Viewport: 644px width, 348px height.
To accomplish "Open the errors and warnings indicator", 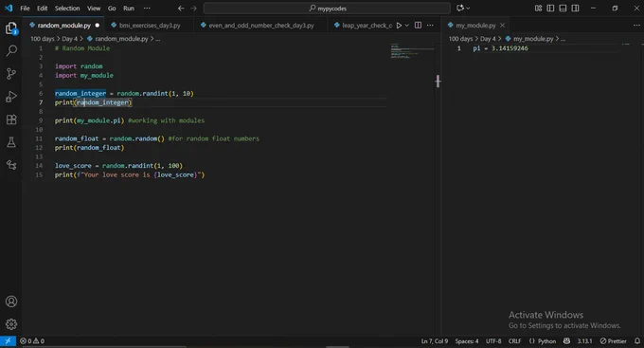I will tap(32, 341).
